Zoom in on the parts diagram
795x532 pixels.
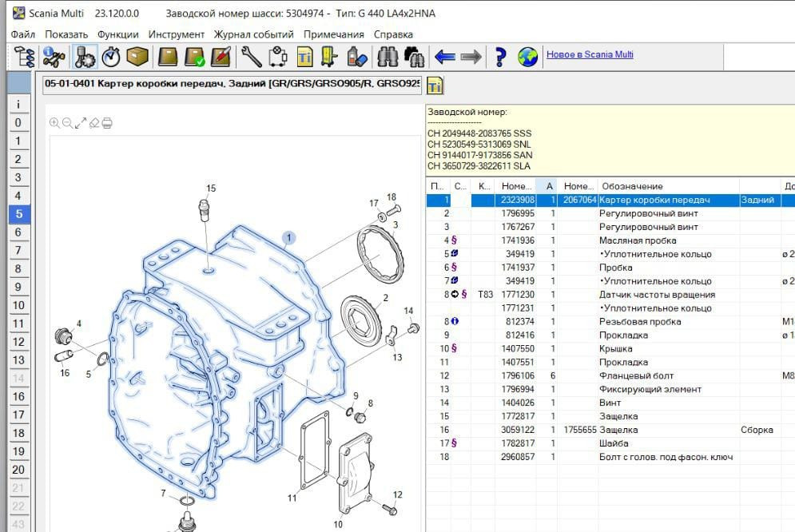tap(54, 123)
